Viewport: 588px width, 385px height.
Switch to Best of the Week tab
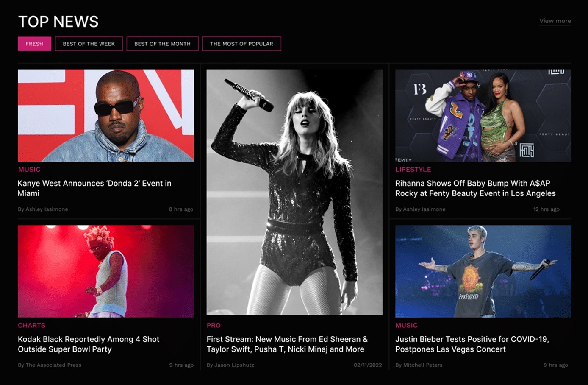coord(89,44)
